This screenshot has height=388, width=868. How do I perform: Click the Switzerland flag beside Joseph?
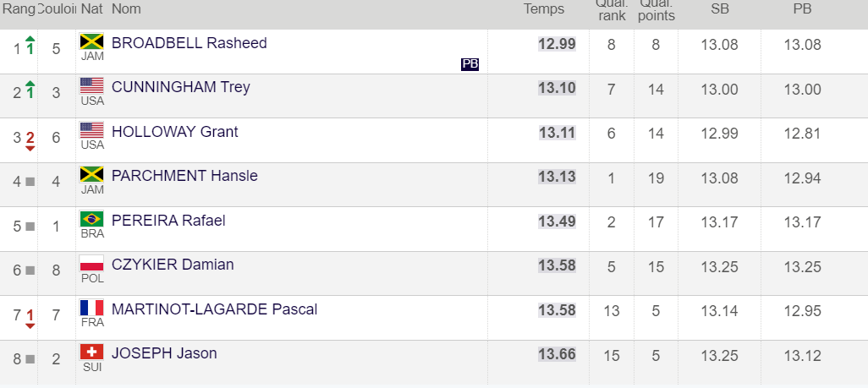[x=91, y=352]
